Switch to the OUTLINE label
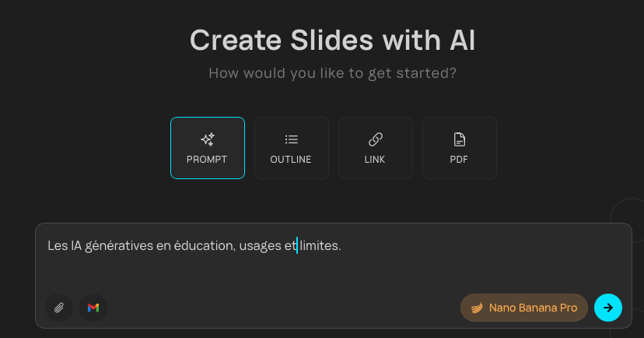 pos(291,160)
